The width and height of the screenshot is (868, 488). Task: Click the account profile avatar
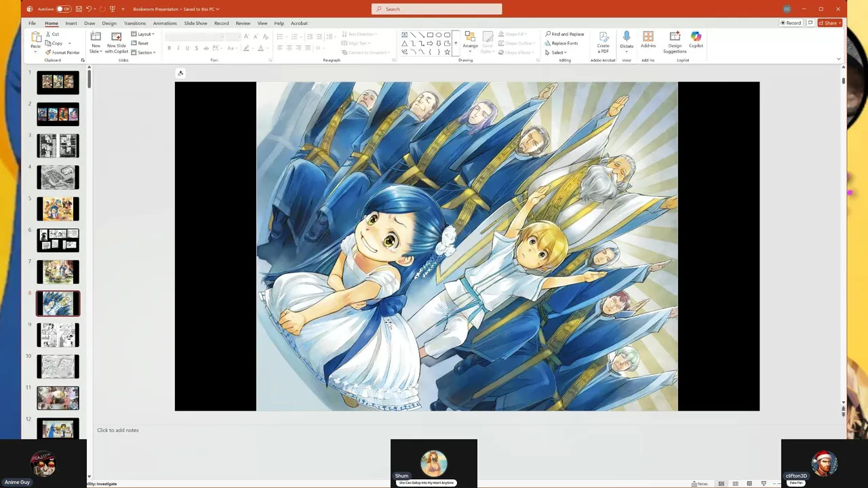[787, 9]
